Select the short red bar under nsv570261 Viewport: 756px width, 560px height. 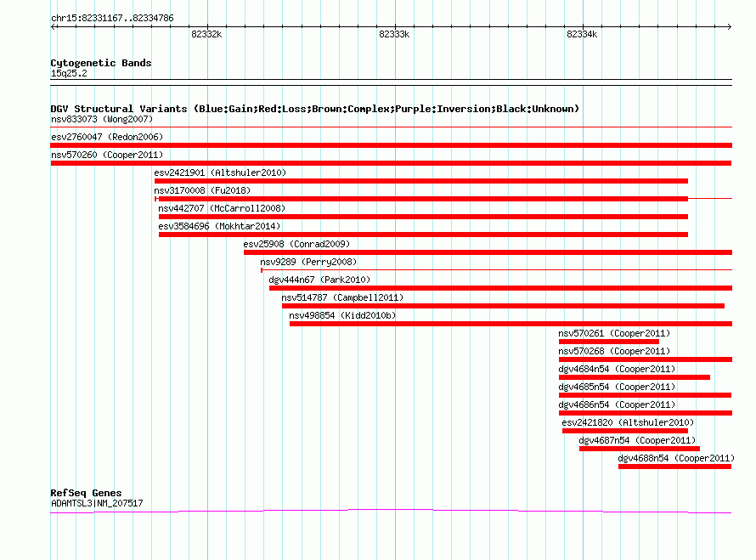(x=609, y=342)
